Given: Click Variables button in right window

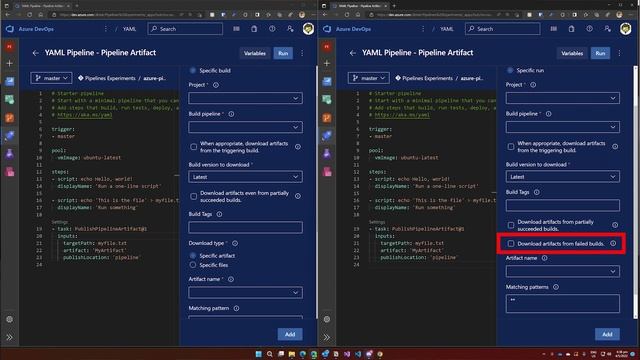Looking at the screenshot, I should point(572,53).
